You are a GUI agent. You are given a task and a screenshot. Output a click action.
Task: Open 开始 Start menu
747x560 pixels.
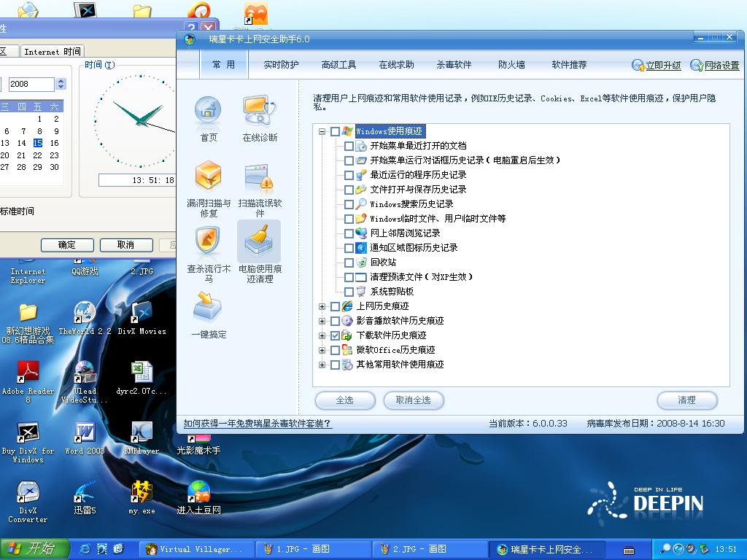(35, 549)
